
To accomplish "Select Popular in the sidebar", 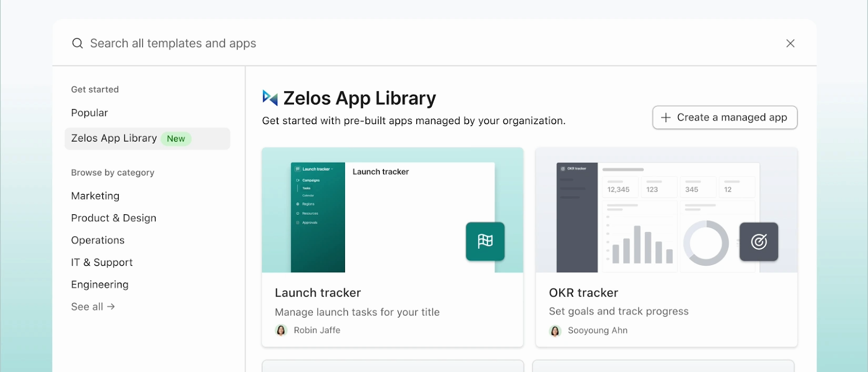I will point(90,113).
